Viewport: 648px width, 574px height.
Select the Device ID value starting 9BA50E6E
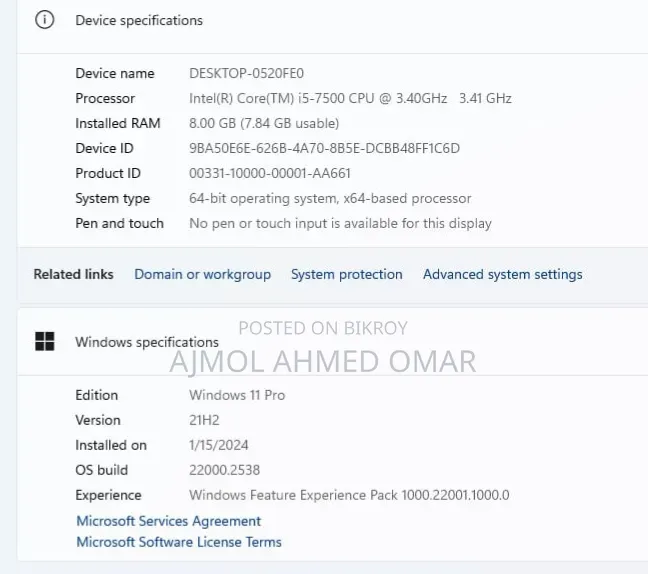pyautogui.click(x=324, y=148)
